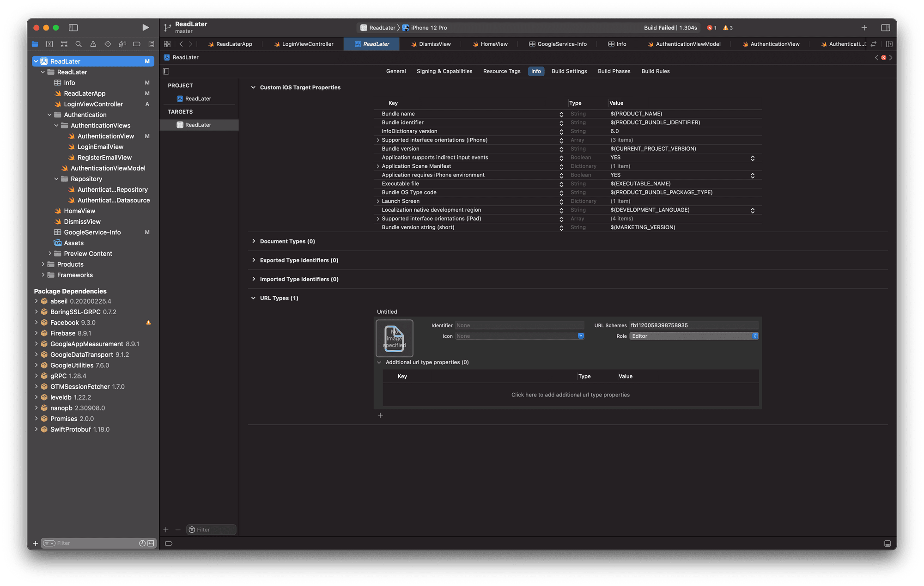Add a new URL type with plus
Viewport: 924px width, 586px height.
tap(380, 415)
